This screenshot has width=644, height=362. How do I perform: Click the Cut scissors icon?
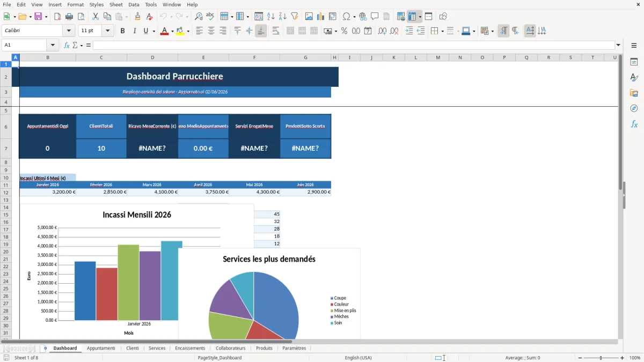(96, 17)
